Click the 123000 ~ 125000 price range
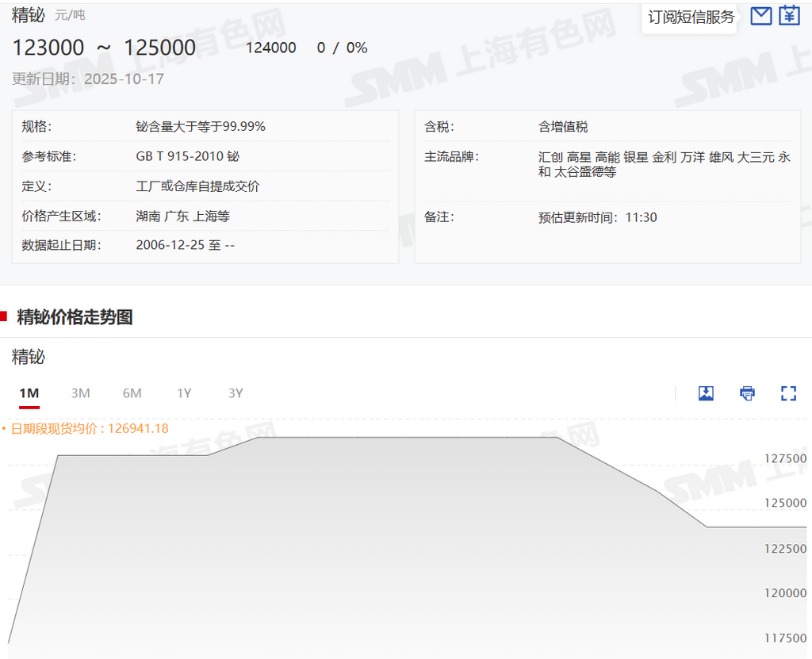812x659 pixels. point(104,48)
